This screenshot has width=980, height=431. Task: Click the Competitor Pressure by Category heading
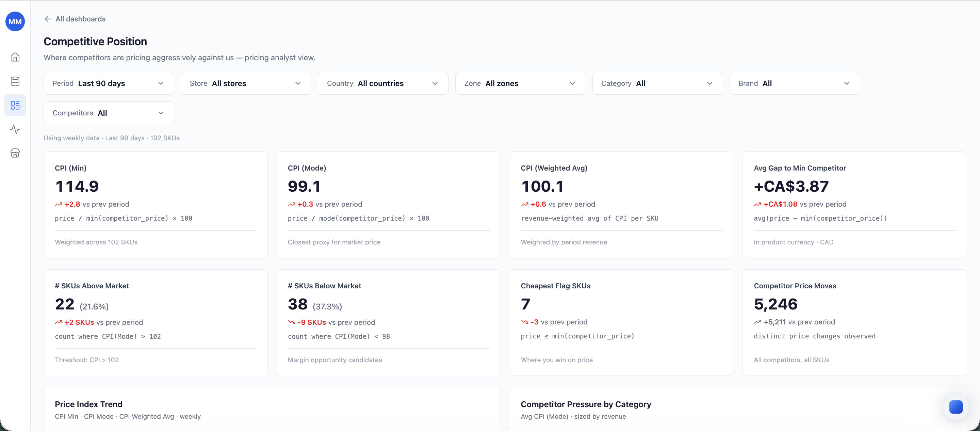coord(586,404)
